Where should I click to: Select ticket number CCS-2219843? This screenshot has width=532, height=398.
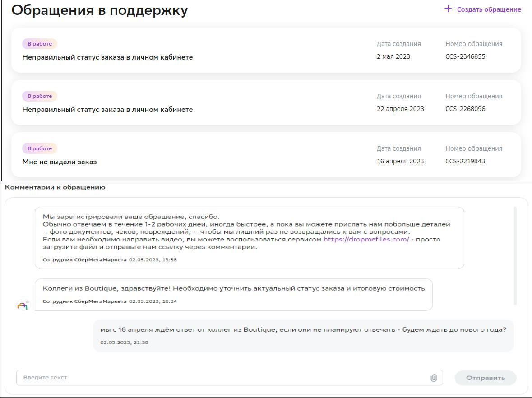(x=465, y=162)
